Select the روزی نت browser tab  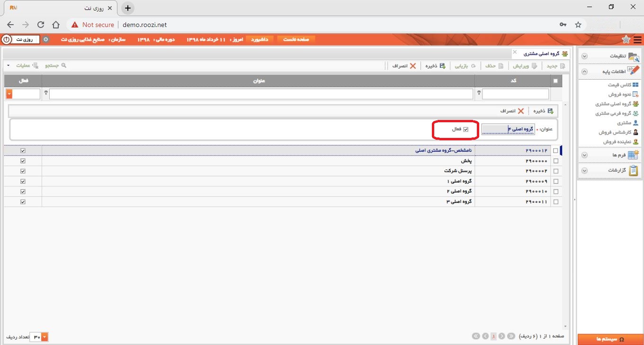(62, 8)
